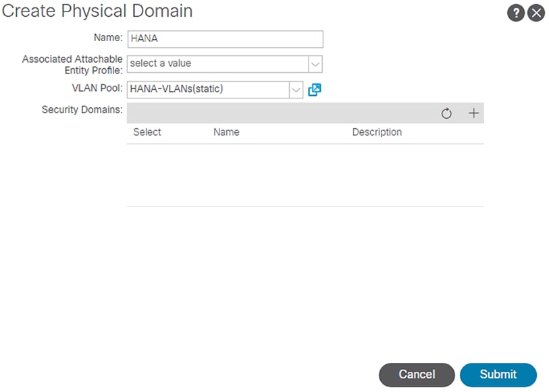Image resolution: width=549 pixels, height=392 pixels.
Task: Expand the Attachable Entity Profile dropdown arrow
Action: tap(315, 64)
